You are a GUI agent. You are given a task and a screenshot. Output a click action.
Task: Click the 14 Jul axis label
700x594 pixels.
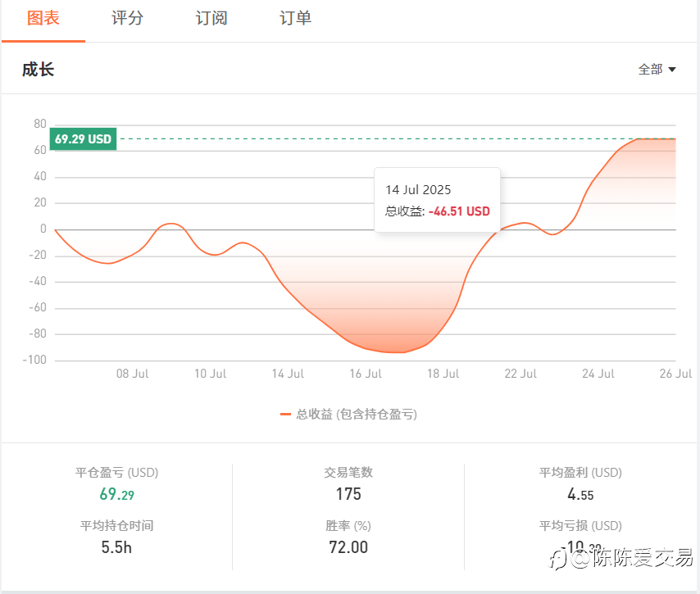tap(288, 374)
